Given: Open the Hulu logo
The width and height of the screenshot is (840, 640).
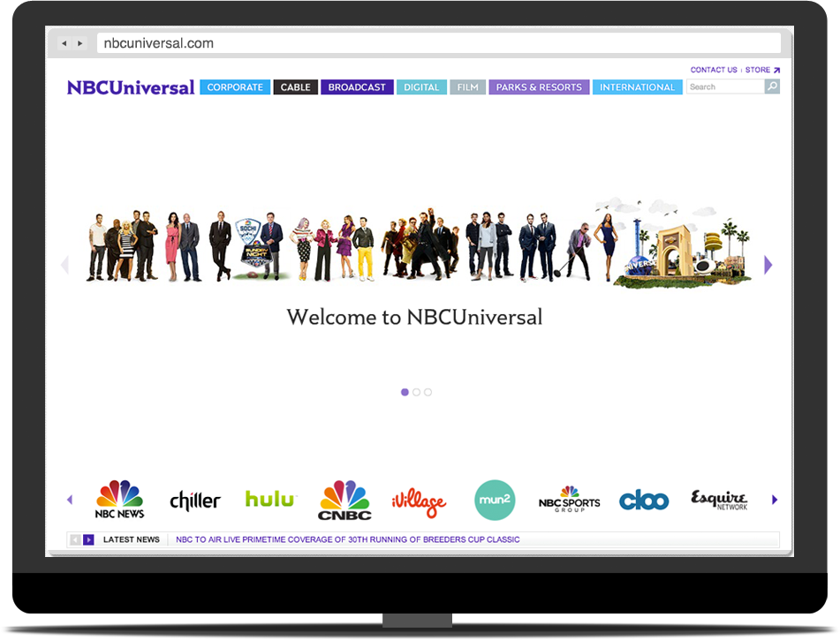Looking at the screenshot, I should pos(269,499).
